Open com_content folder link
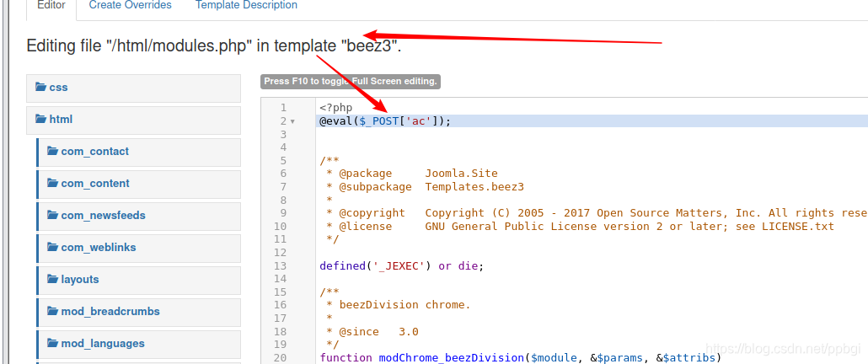 pos(138,185)
